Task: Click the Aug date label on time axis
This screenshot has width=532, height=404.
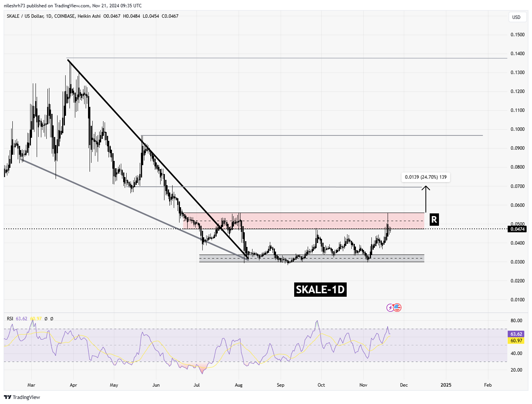Action: pos(239,385)
